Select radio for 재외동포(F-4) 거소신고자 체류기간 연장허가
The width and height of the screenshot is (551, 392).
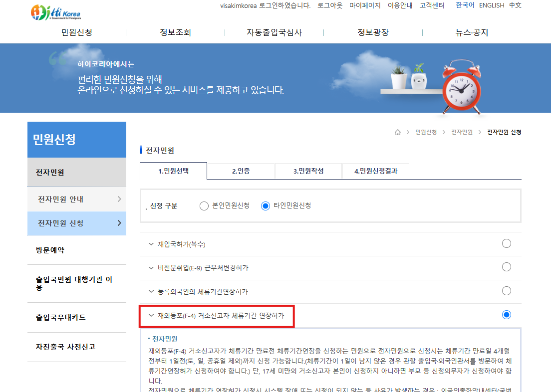pos(507,315)
